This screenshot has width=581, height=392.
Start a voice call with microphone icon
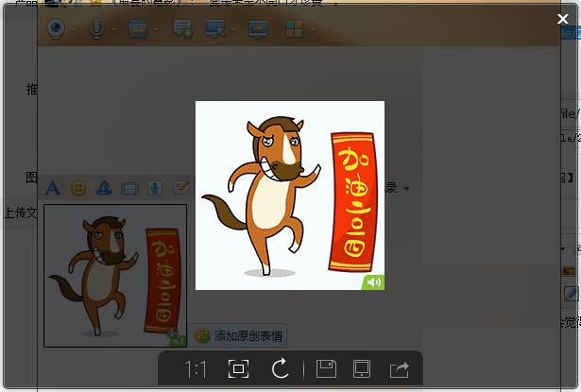(97, 30)
